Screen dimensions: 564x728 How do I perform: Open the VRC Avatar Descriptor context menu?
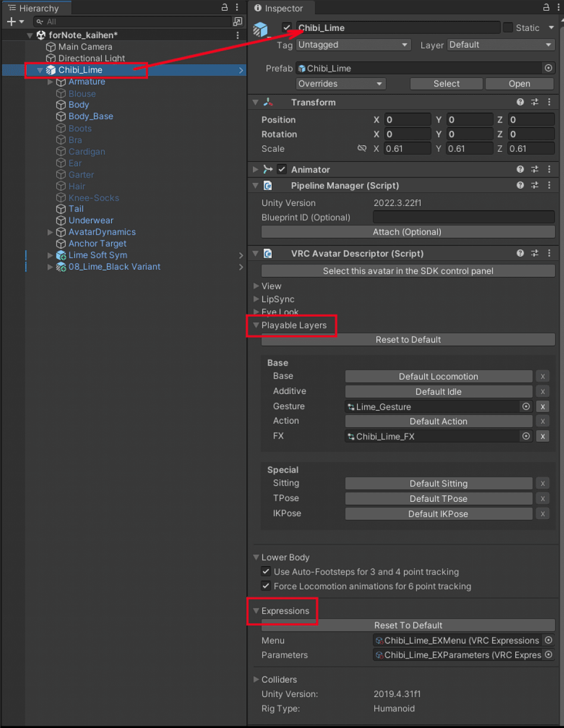point(549,254)
